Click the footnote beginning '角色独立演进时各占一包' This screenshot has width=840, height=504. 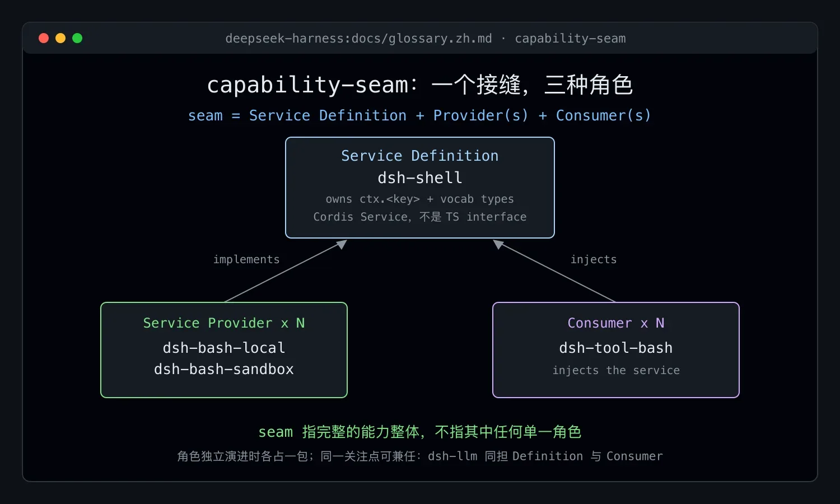click(x=420, y=456)
